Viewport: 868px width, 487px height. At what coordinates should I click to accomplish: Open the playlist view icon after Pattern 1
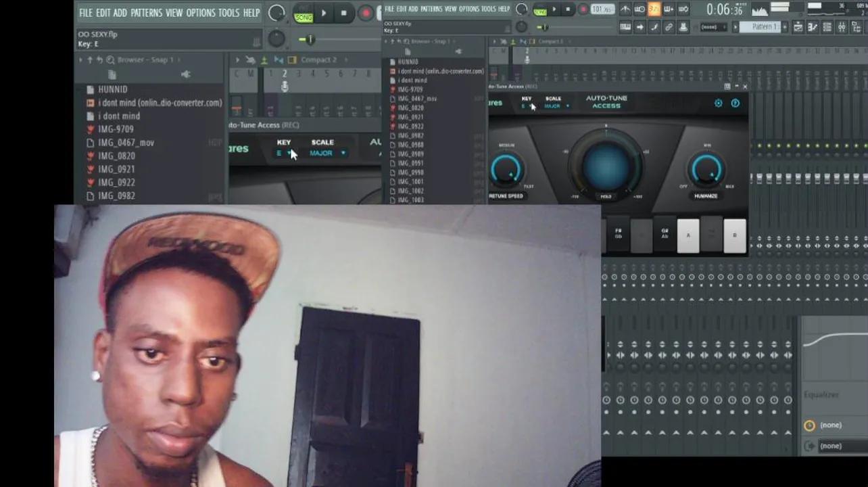pos(798,27)
